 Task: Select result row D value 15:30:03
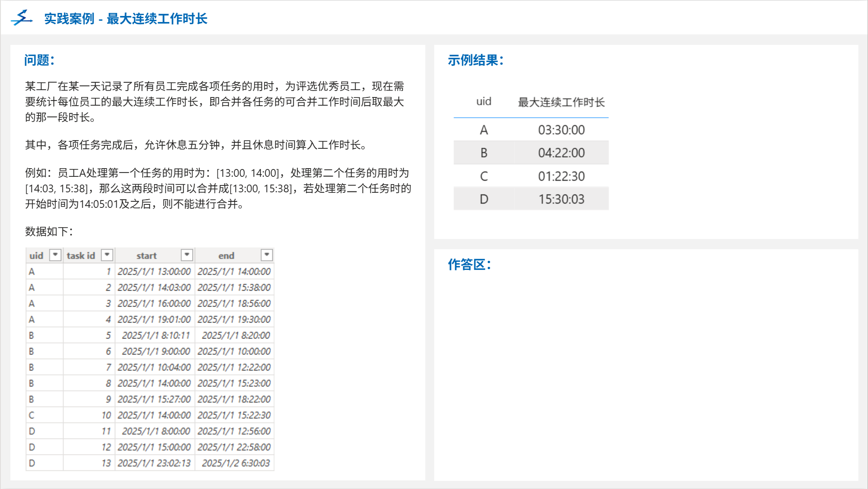[561, 199]
